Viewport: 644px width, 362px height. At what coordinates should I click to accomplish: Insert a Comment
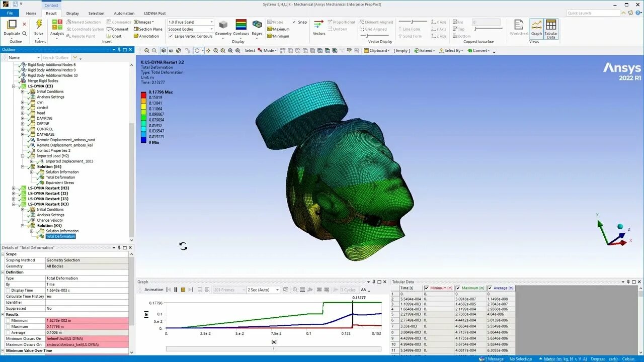click(x=117, y=29)
